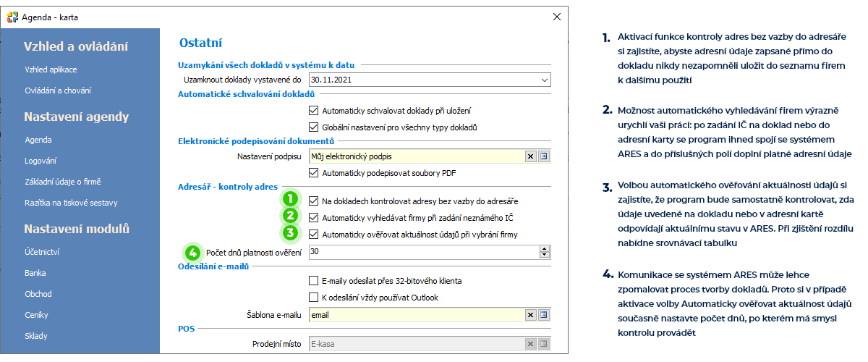Clear the Nastavení podpisu field with X icon
Image resolution: width=868 pixels, height=362 pixels.
pos(530,156)
